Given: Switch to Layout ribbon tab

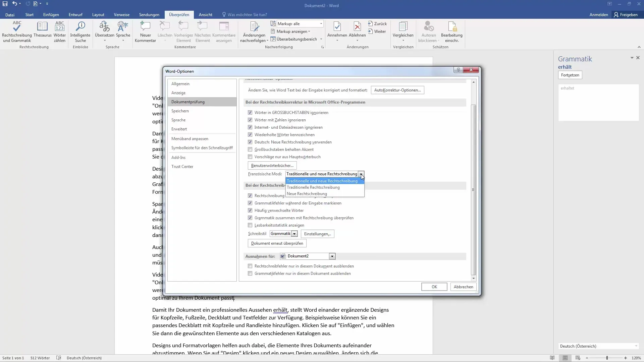Looking at the screenshot, I should tap(98, 15).
